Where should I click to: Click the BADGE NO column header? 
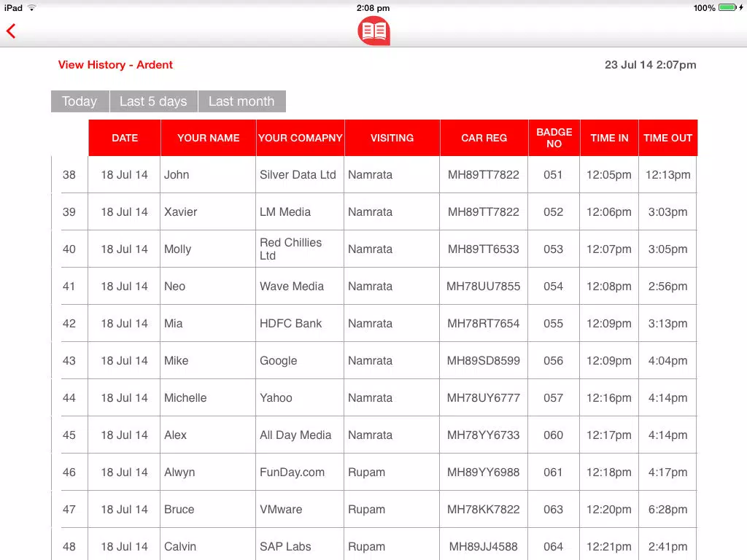[554, 138]
